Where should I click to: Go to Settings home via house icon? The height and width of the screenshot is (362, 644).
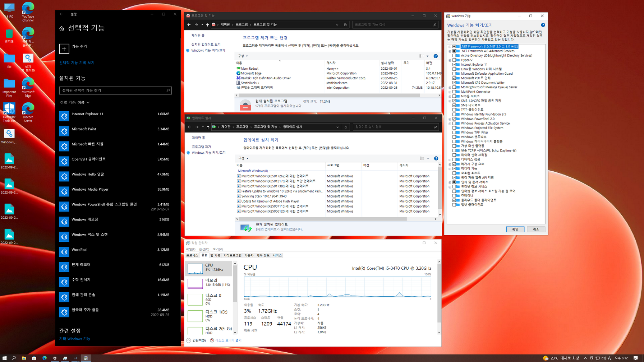(x=61, y=28)
